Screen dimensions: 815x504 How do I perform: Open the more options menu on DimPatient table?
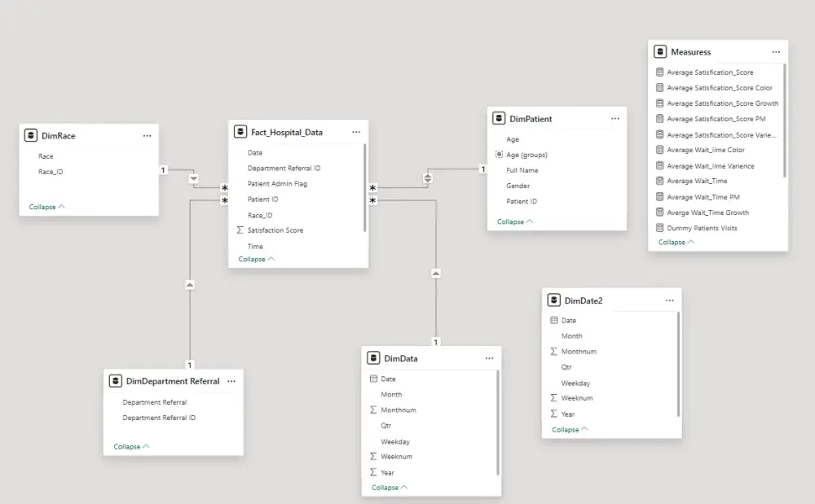click(x=615, y=118)
